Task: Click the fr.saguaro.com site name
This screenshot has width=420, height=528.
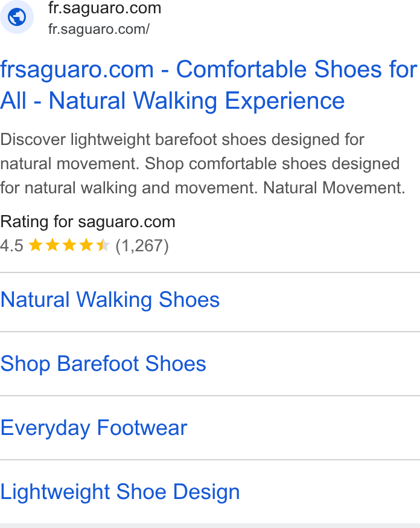Action: tap(104, 8)
